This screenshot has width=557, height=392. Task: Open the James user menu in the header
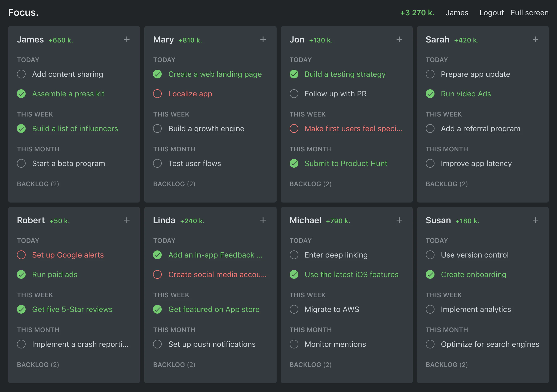pyautogui.click(x=457, y=13)
